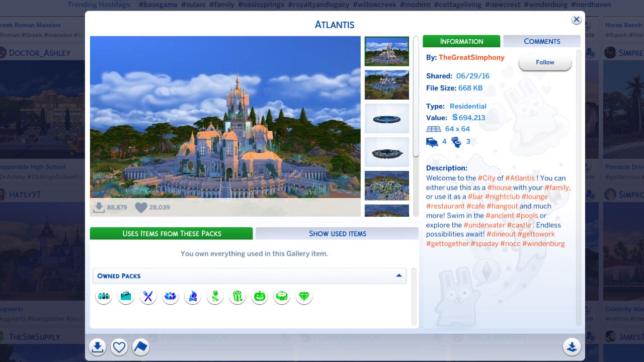Click the #underwater hashtag in description

point(484,225)
